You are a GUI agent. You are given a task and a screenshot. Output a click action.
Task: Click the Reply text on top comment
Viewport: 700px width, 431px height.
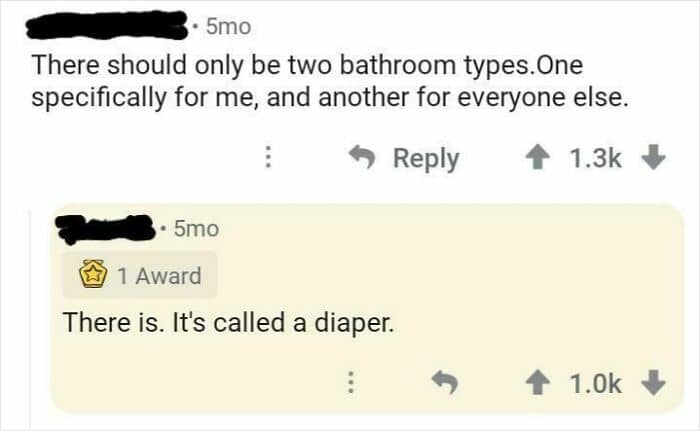426,158
